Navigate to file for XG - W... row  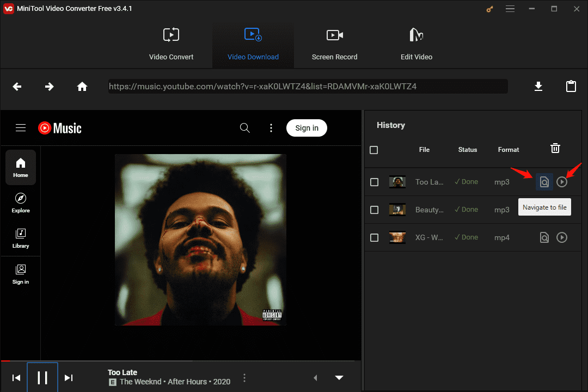[x=544, y=237]
